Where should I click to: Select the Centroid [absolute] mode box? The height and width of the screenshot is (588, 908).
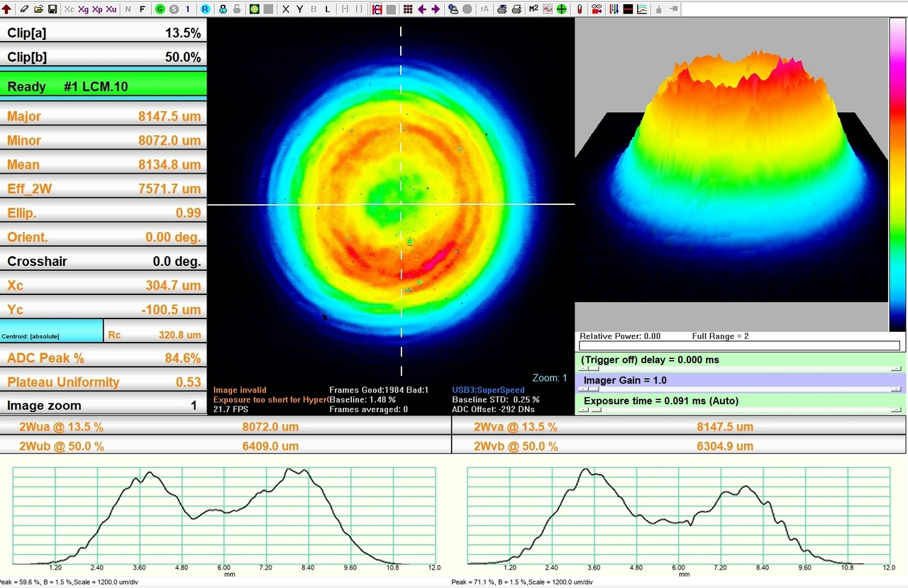coord(51,331)
